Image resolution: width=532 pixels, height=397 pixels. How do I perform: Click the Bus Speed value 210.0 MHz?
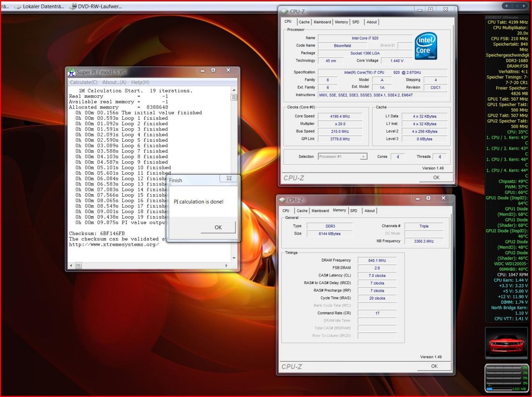click(340, 131)
